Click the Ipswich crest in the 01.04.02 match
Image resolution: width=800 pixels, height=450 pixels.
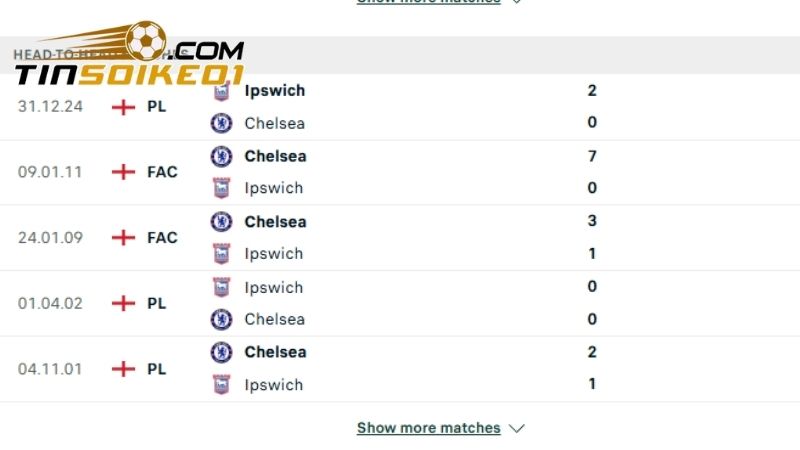pos(221,287)
